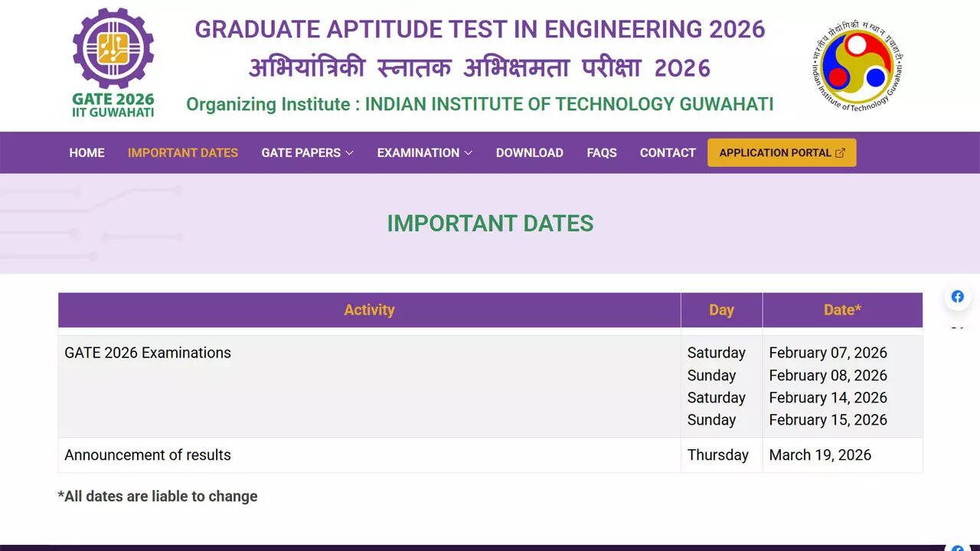Select the GATE 2026 Examinations row
Screen dimensions: 980x551
148,353
